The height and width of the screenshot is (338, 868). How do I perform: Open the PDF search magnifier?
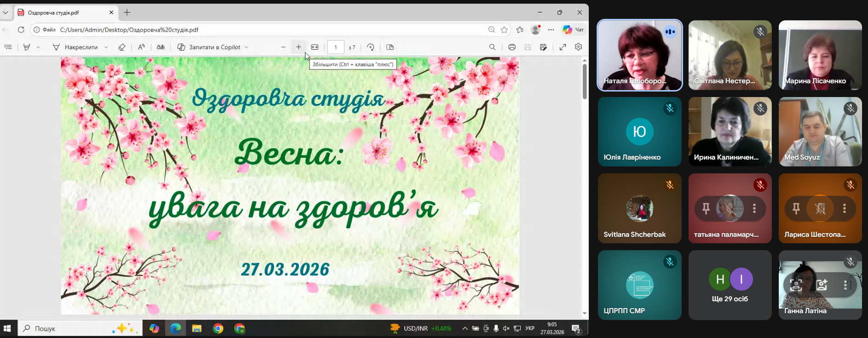pos(492,47)
